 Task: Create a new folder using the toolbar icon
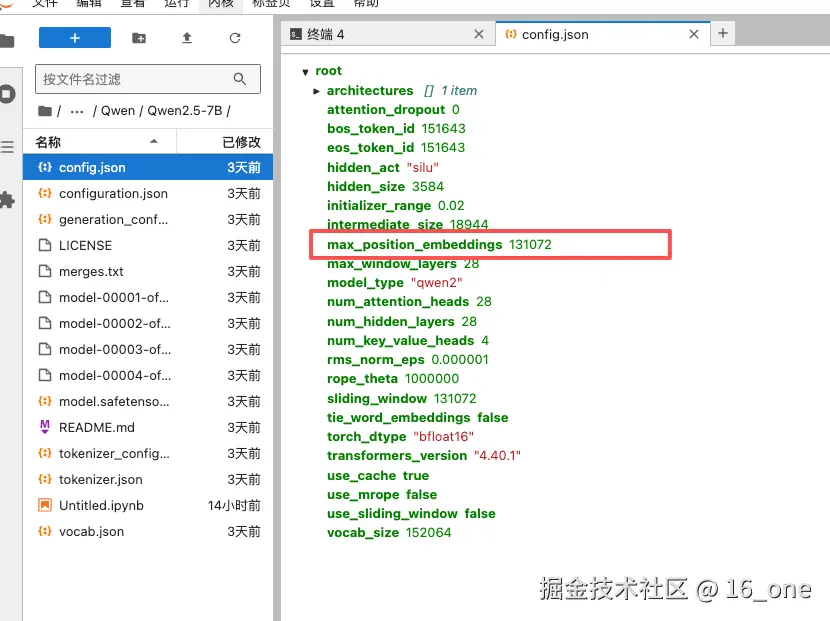pos(139,38)
